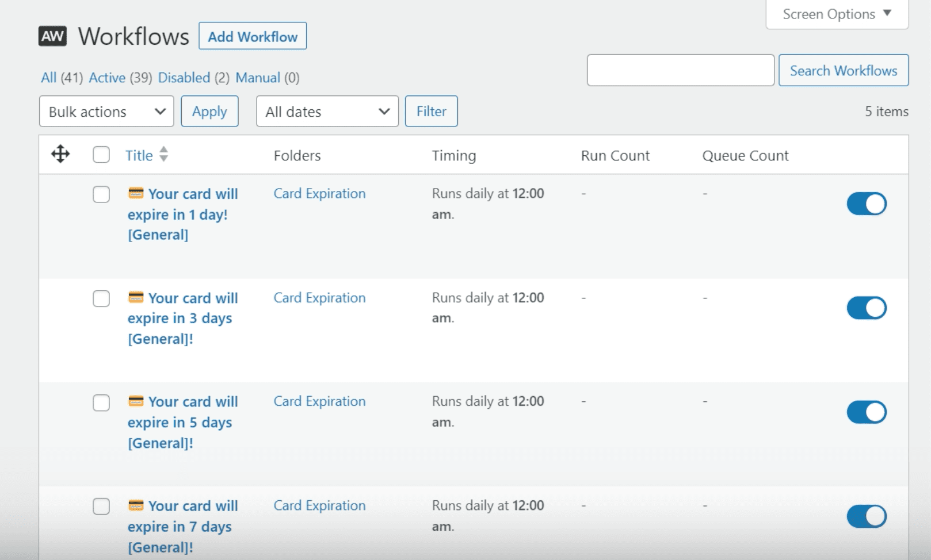Tick checkbox for the 7 days workflow
931x560 pixels.
pos(101,506)
